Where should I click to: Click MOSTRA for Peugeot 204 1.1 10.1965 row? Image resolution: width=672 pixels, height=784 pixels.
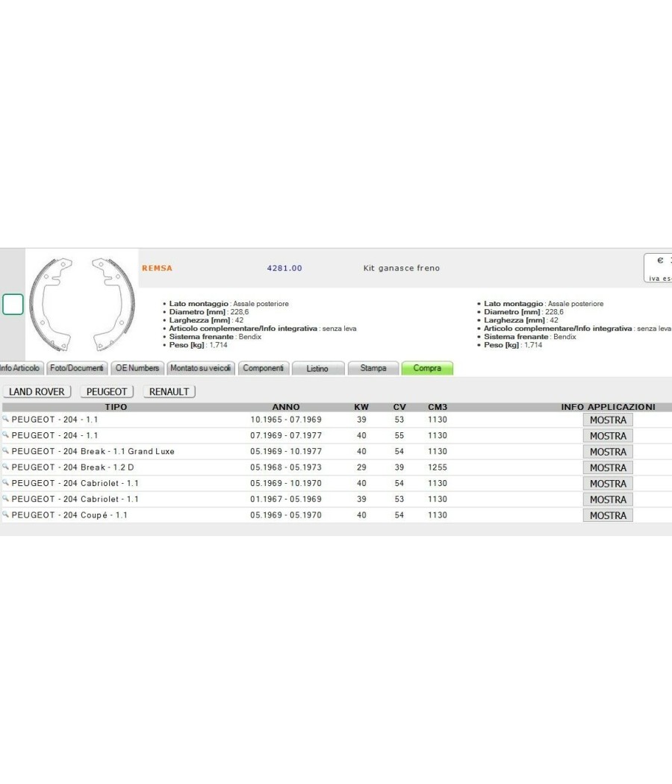pyautogui.click(x=608, y=420)
